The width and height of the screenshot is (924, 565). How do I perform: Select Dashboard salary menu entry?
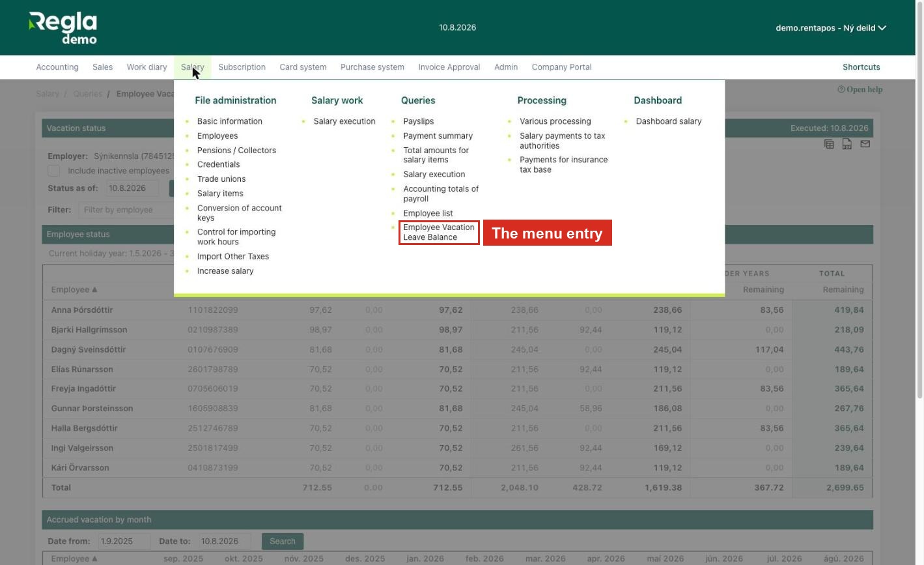(x=668, y=121)
